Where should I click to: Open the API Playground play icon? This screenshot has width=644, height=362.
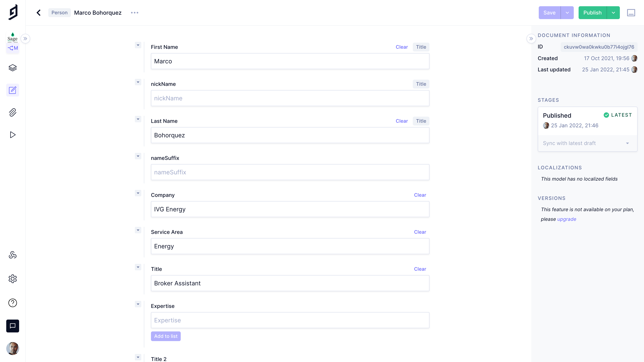[12, 135]
